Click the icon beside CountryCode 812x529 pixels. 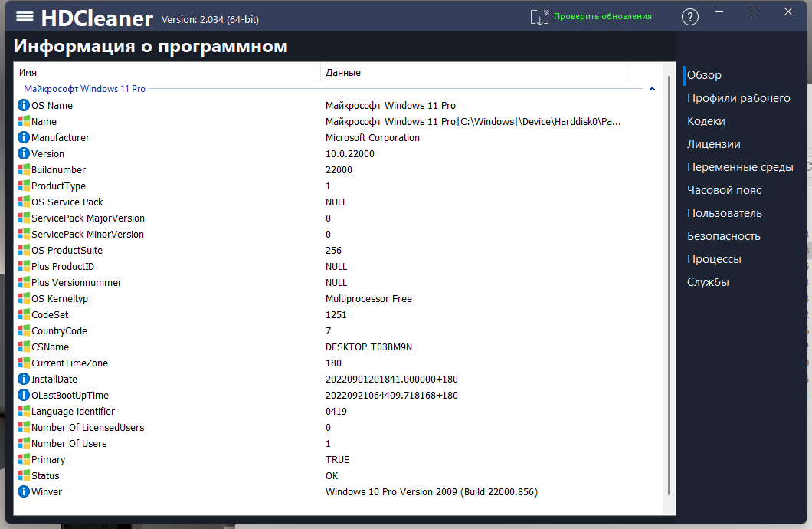tap(23, 330)
